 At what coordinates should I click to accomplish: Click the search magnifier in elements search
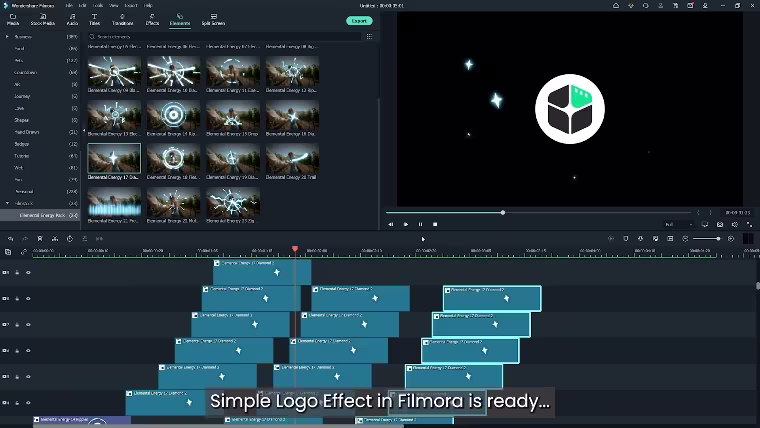point(92,36)
